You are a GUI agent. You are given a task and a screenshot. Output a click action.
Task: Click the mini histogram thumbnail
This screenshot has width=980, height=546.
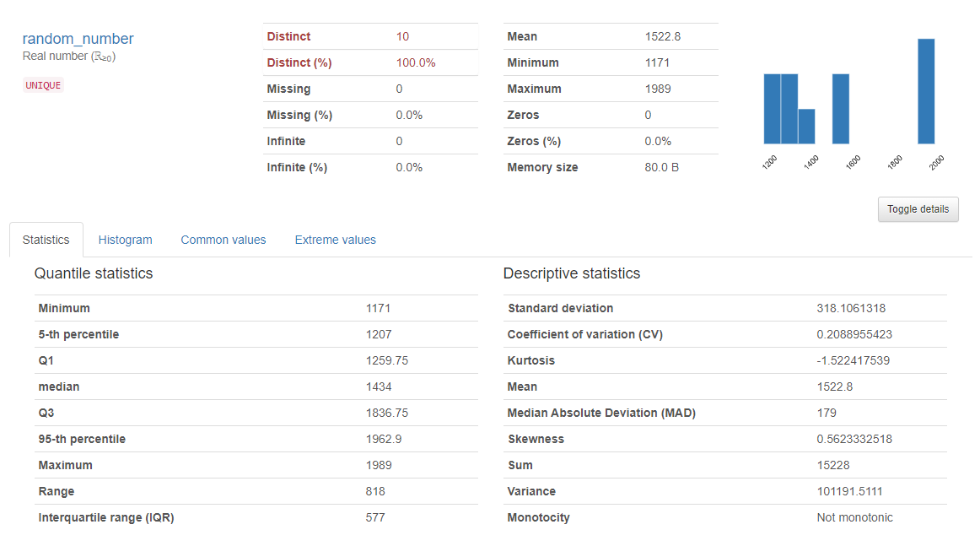[852, 103]
